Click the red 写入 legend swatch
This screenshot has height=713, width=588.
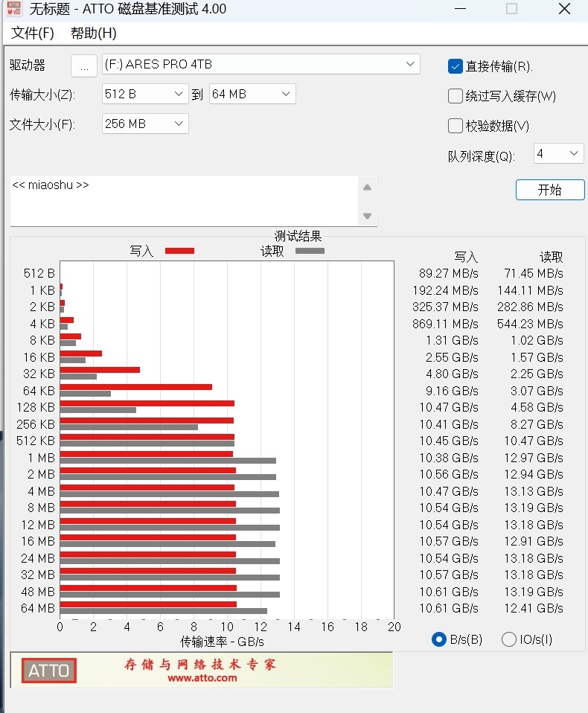[179, 251]
